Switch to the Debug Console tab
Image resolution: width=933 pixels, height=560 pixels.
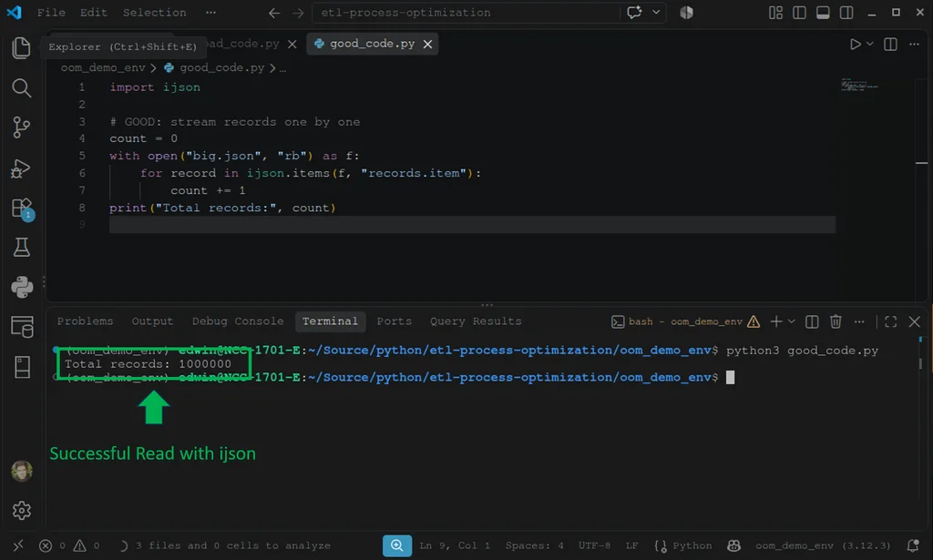(238, 321)
